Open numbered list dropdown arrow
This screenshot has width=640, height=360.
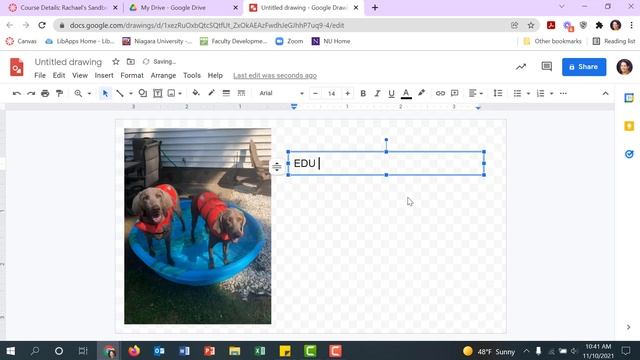pos(551,94)
